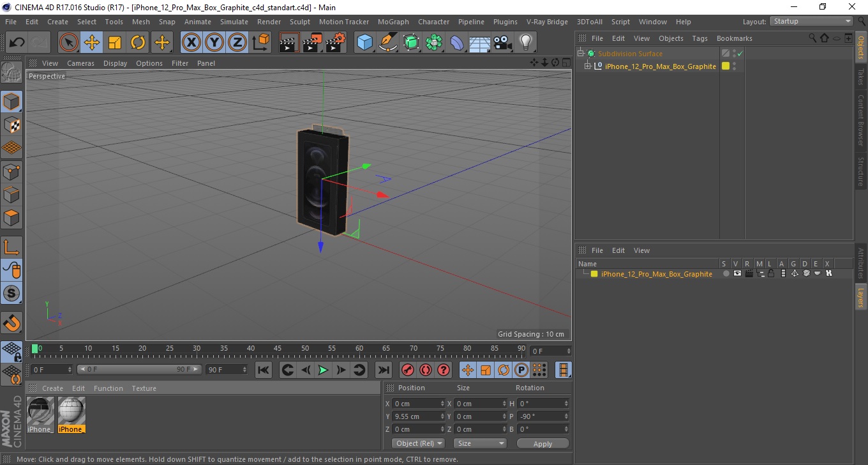The image size is (868, 465).
Task: Toggle Subdivision Surface enable checkmark
Action: click(x=740, y=54)
